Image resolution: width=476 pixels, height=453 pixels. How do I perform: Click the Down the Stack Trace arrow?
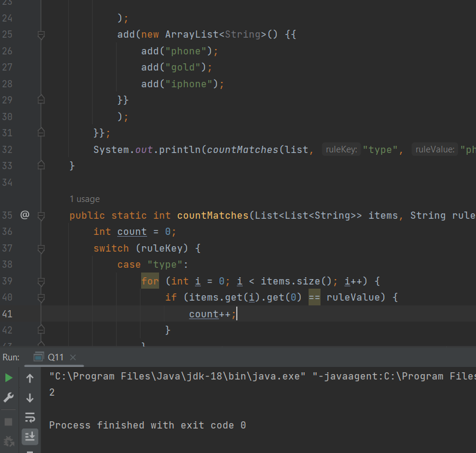pyautogui.click(x=30, y=397)
